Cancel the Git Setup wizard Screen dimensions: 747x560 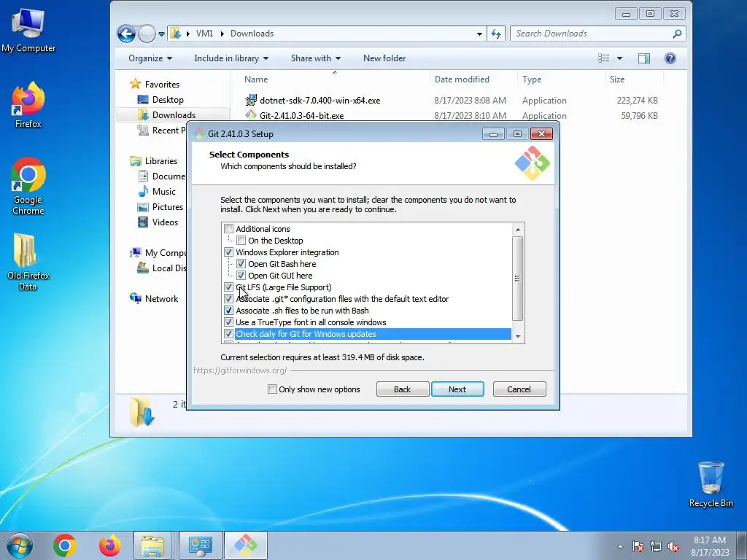(x=519, y=389)
